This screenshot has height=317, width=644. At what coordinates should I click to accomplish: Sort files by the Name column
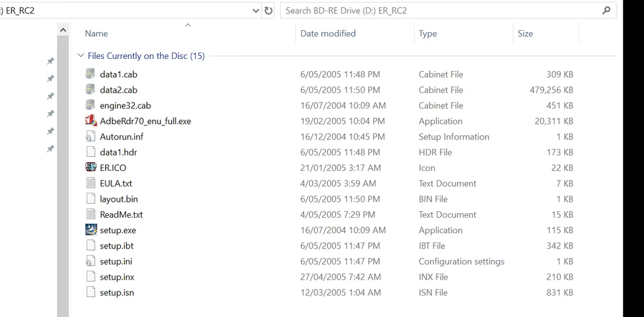97,34
